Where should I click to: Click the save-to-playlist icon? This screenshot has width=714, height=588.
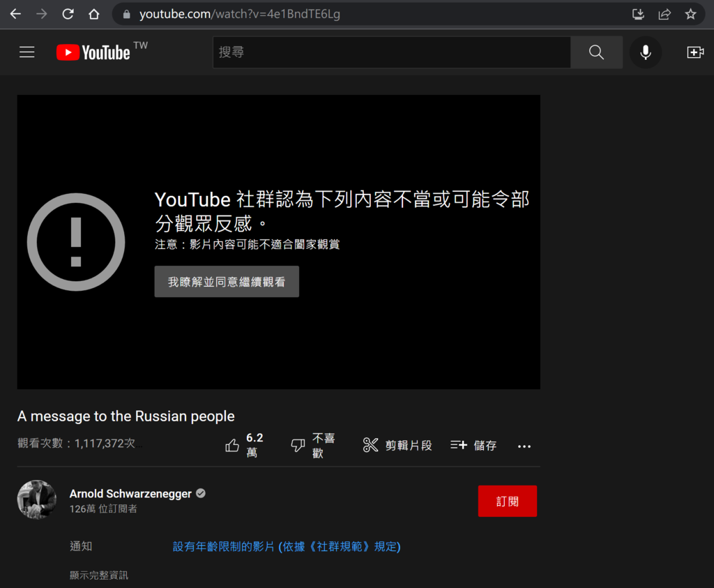click(x=459, y=445)
